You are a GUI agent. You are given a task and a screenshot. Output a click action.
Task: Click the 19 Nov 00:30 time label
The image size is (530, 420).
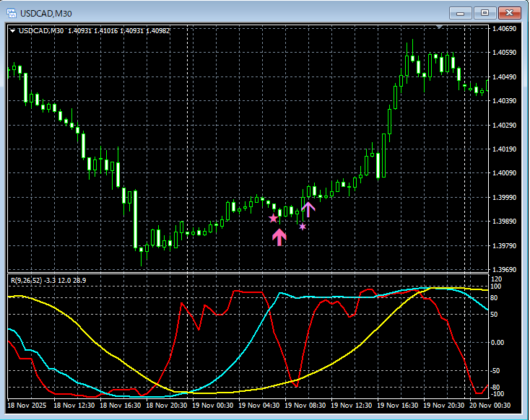pos(213,405)
